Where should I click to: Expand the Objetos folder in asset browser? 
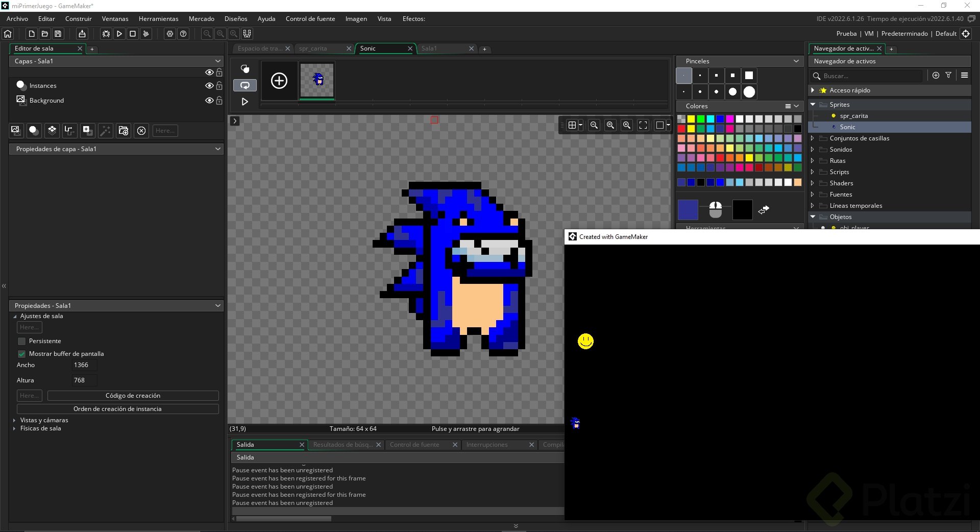click(x=813, y=217)
